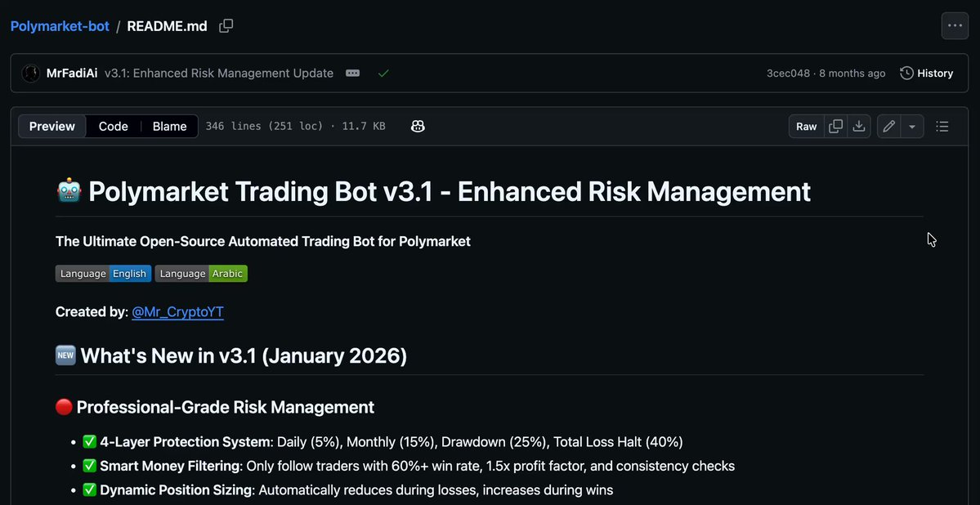Viewport: 980px width, 505px height.
Task: Click the Professional-Grade Risk Management heading
Action: coord(215,408)
